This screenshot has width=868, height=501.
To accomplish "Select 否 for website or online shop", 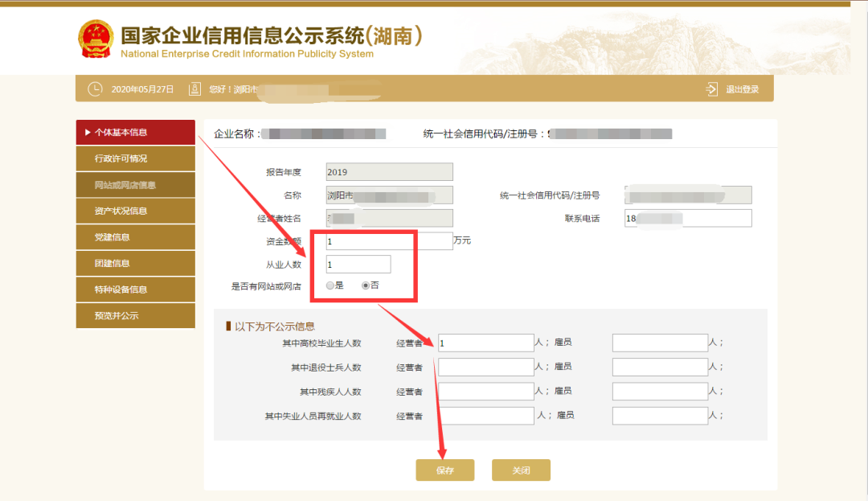I will pos(366,285).
